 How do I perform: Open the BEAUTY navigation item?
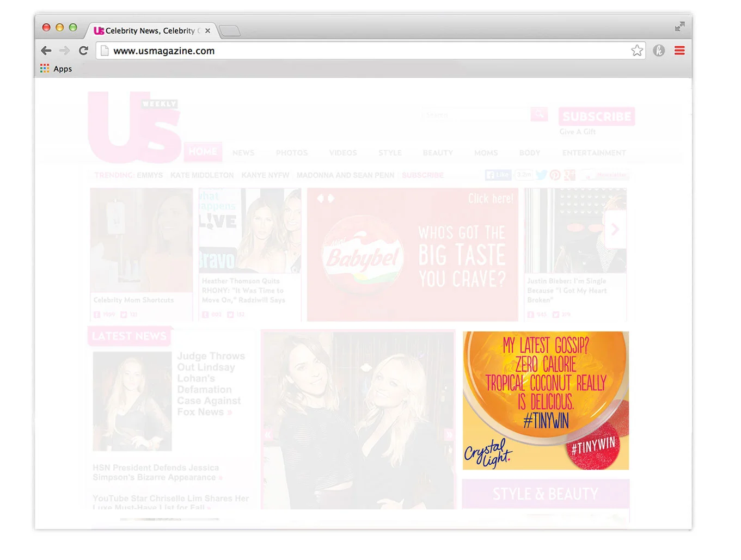[438, 153]
